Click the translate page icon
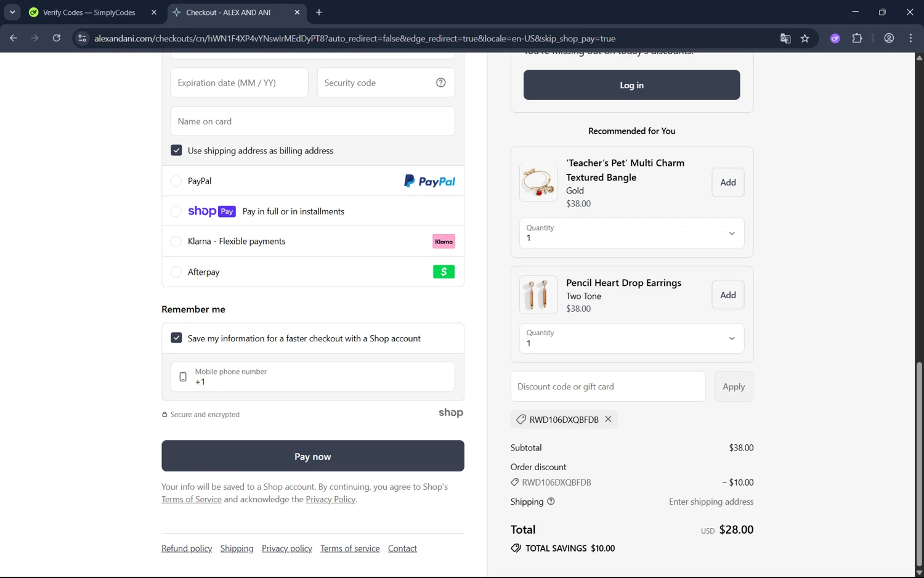 click(785, 38)
